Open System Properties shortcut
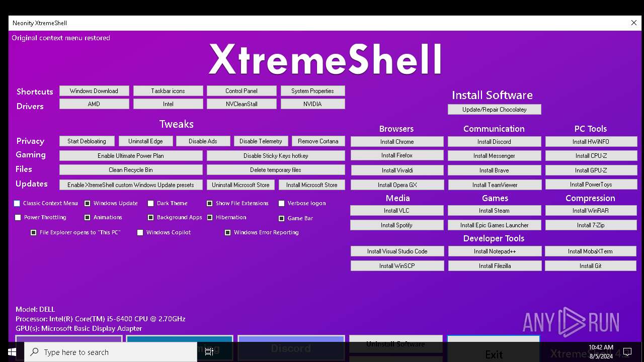 tap(312, 91)
